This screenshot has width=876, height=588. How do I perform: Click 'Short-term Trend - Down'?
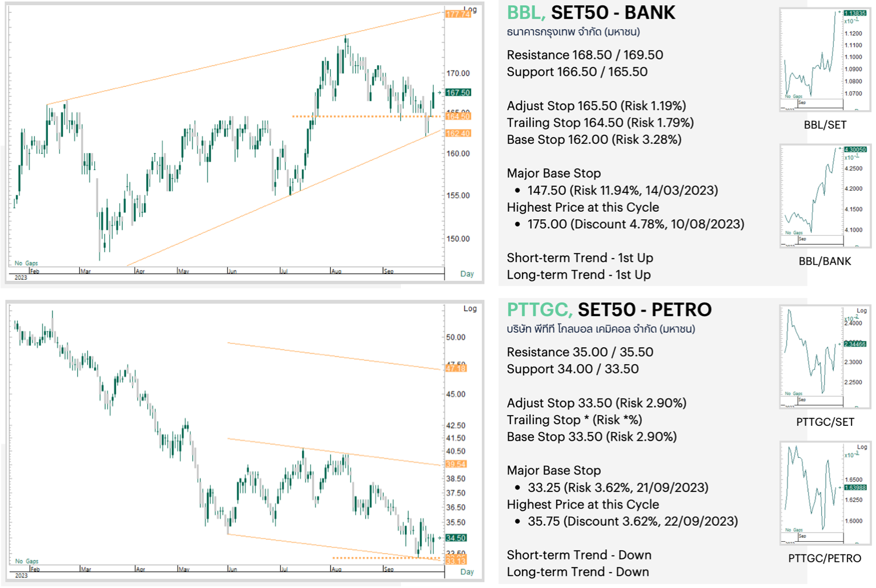579,555
